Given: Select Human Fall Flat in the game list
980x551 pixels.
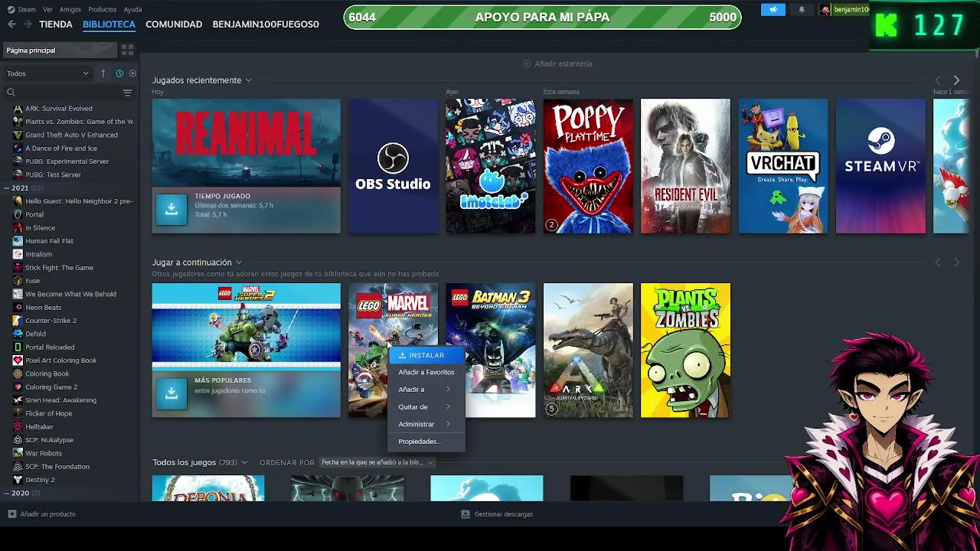Looking at the screenshot, I should 49,241.
